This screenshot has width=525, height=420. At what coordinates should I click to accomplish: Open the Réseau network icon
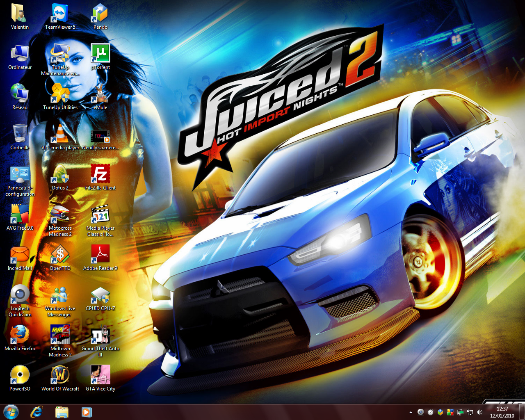pyautogui.click(x=20, y=97)
